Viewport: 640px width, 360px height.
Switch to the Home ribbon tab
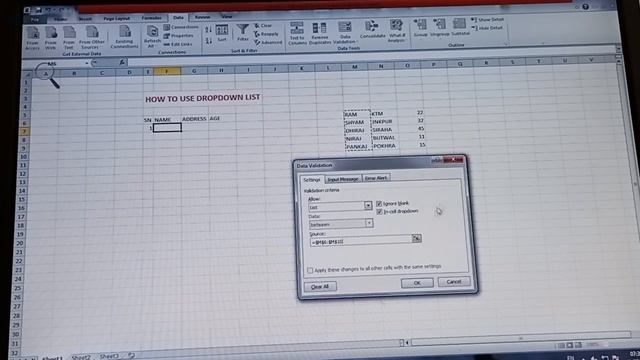60,19
